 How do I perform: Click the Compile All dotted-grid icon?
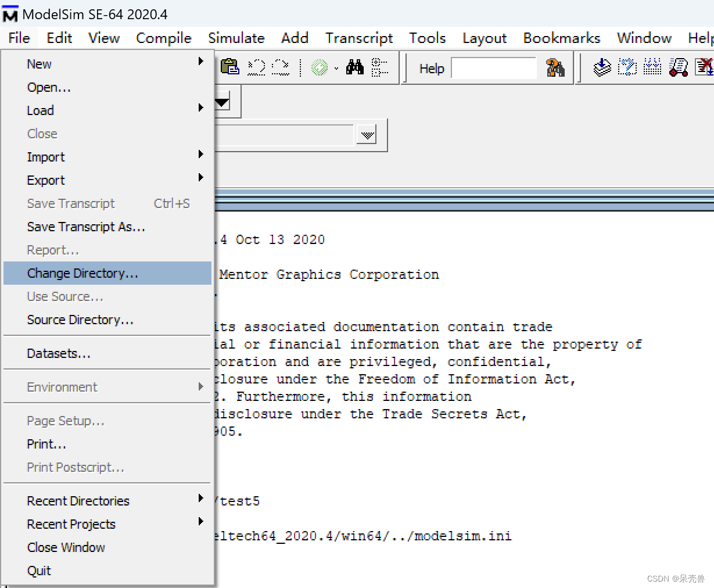[x=652, y=67]
